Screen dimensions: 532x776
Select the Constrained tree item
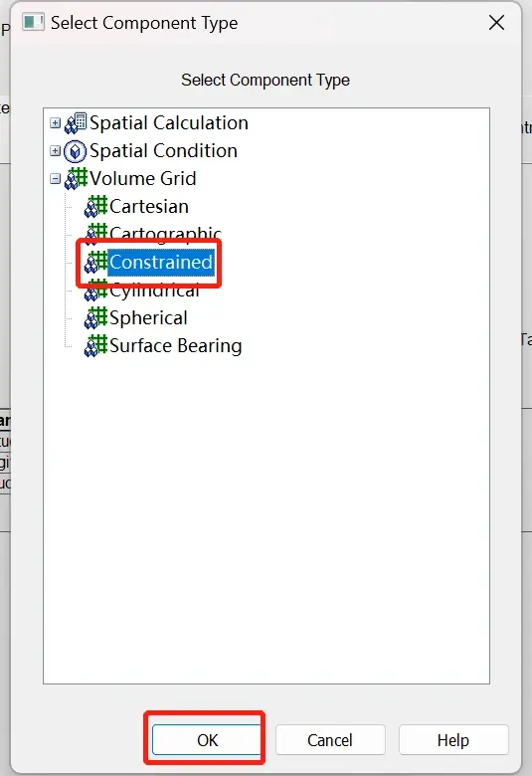tap(161, 263)
